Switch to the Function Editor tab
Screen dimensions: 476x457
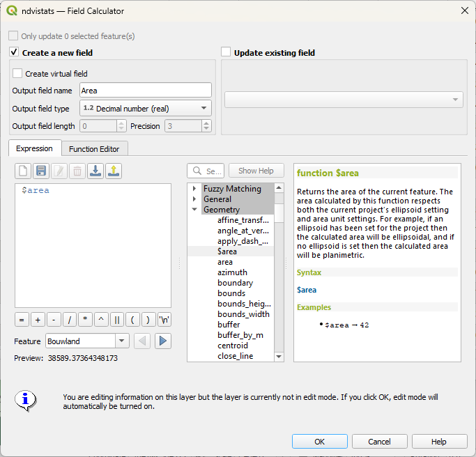tap(94, 148)
